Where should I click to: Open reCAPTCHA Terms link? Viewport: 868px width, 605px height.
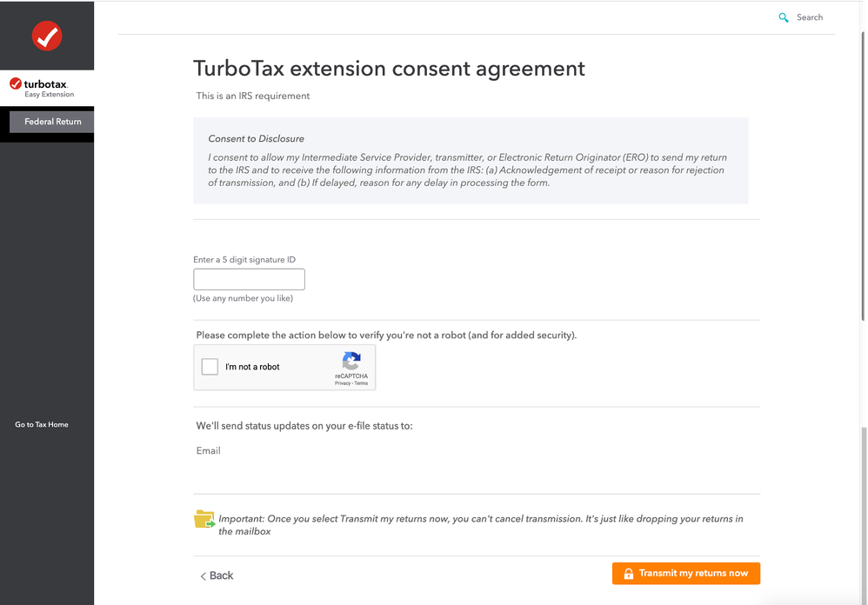(361, 383)
